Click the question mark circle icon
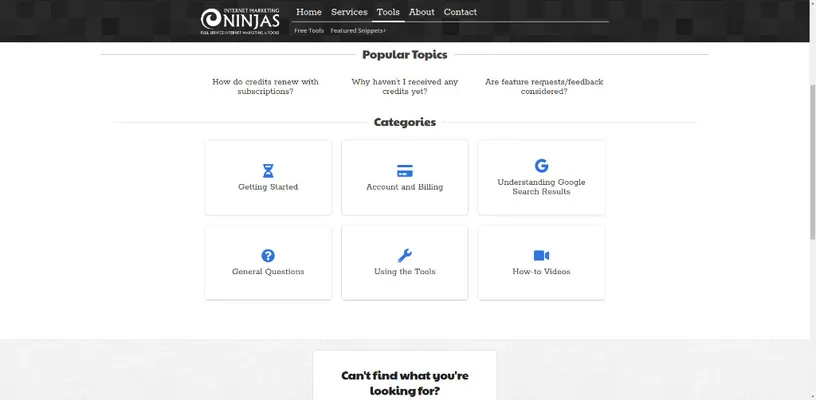 coord(268,256)
